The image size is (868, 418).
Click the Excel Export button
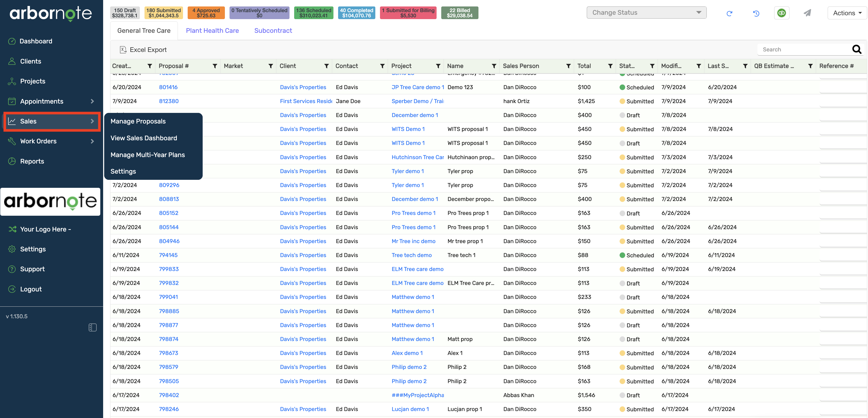point(143,50)
